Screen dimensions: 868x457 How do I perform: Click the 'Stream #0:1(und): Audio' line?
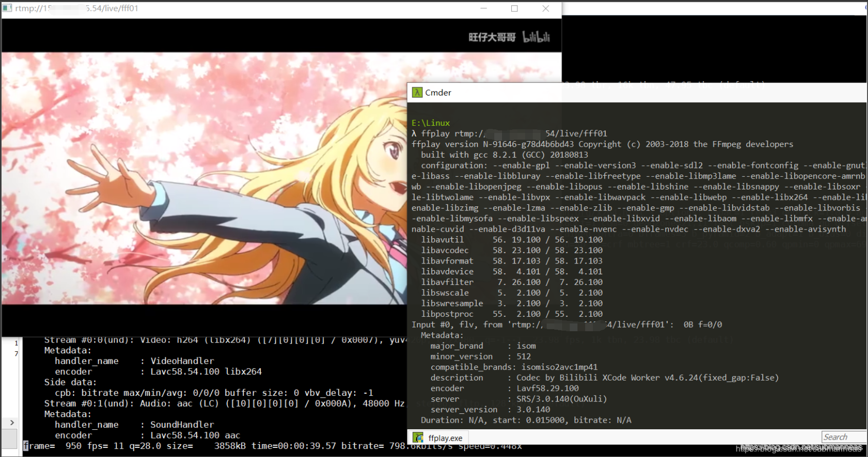tap(224, 404)
